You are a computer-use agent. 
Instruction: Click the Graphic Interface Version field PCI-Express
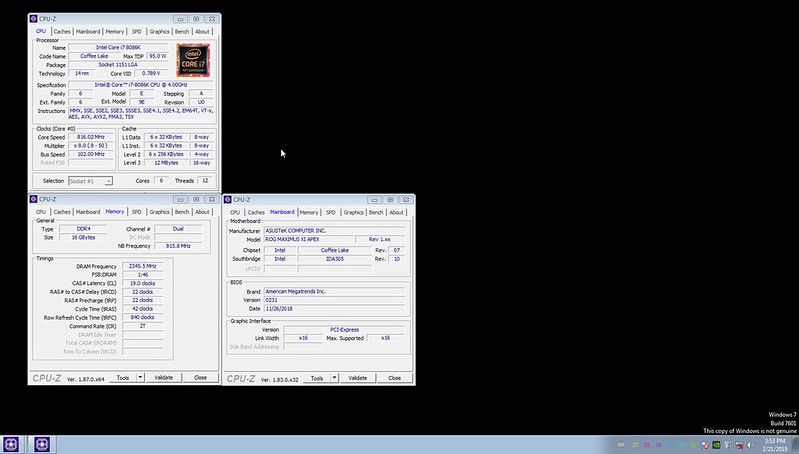tap(344, 330)
